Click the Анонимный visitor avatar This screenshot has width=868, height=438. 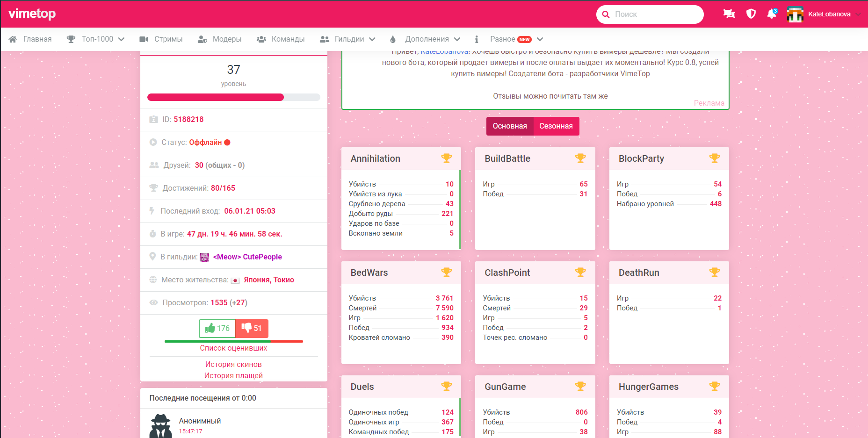(x=160, y=426)
